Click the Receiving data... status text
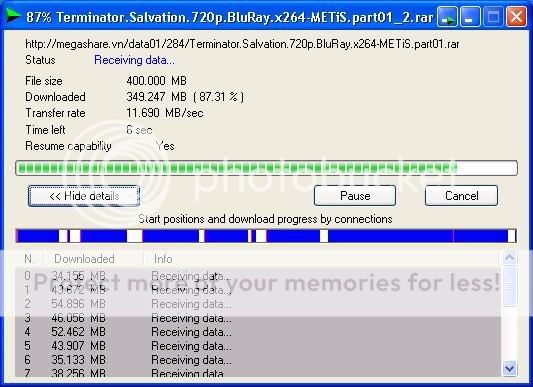The height and width of the screenshot is (387, 533). (x=134, y=60)
